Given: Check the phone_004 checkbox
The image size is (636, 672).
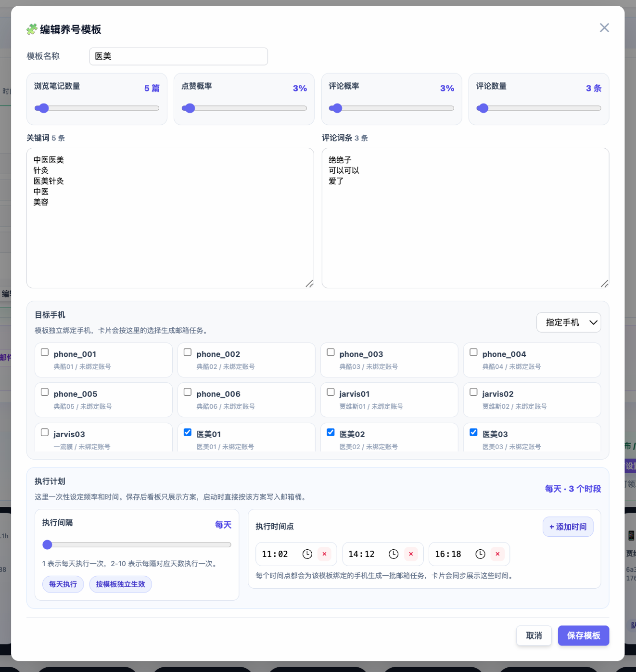Looking at the screenshot, I should 473,352.
